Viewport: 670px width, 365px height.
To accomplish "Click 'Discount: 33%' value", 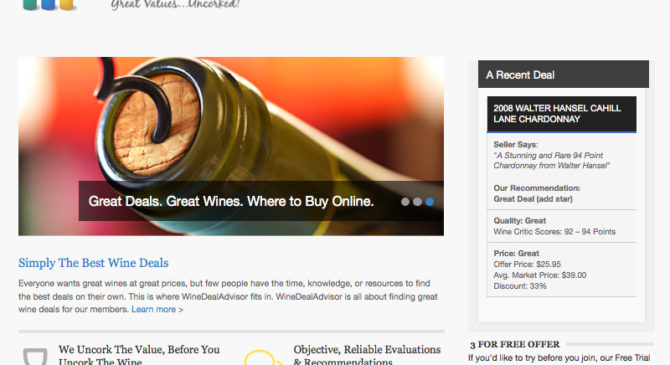I will click(x=520, y=286).
